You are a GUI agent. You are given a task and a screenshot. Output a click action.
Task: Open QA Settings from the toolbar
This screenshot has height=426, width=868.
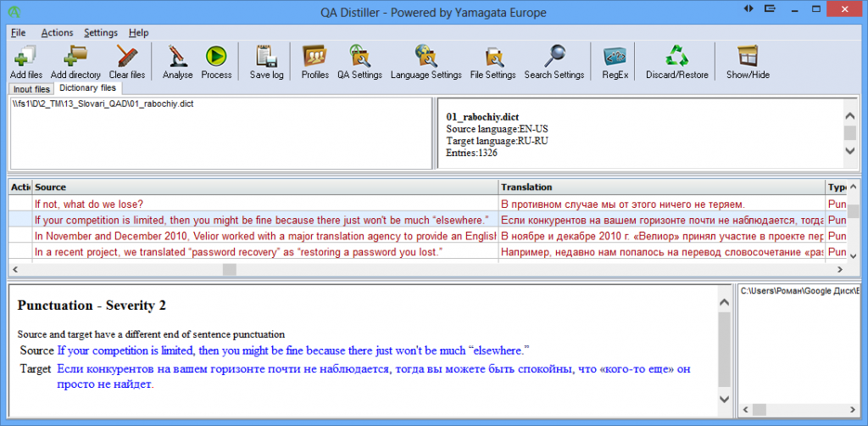click(359, 58)
